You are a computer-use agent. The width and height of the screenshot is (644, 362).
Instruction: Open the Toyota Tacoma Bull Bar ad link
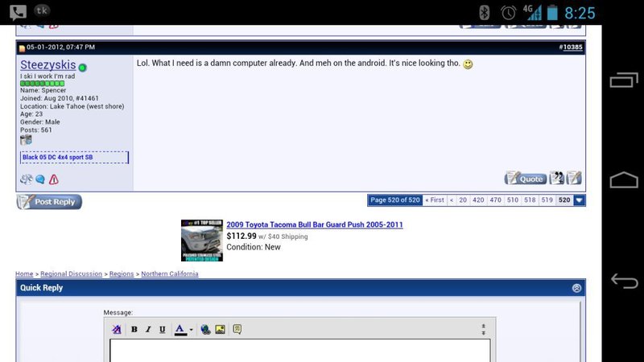point(315,224)
